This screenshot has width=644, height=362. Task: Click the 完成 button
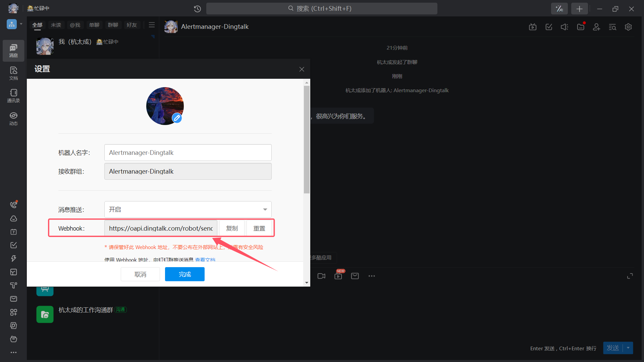pos(184,274)
